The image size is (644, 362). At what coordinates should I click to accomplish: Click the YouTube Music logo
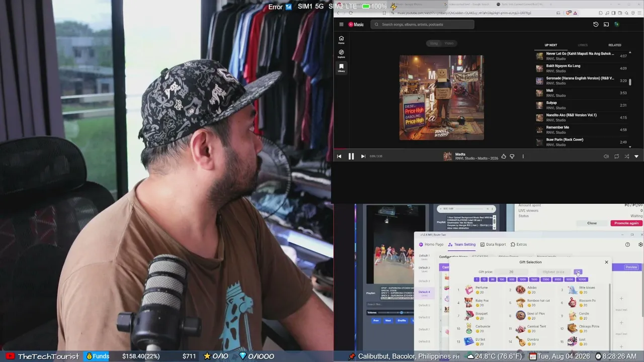tap(356, 24)
